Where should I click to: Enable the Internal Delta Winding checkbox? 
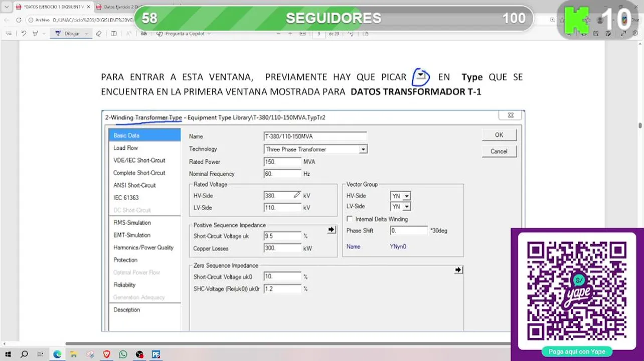click(350, 219)
